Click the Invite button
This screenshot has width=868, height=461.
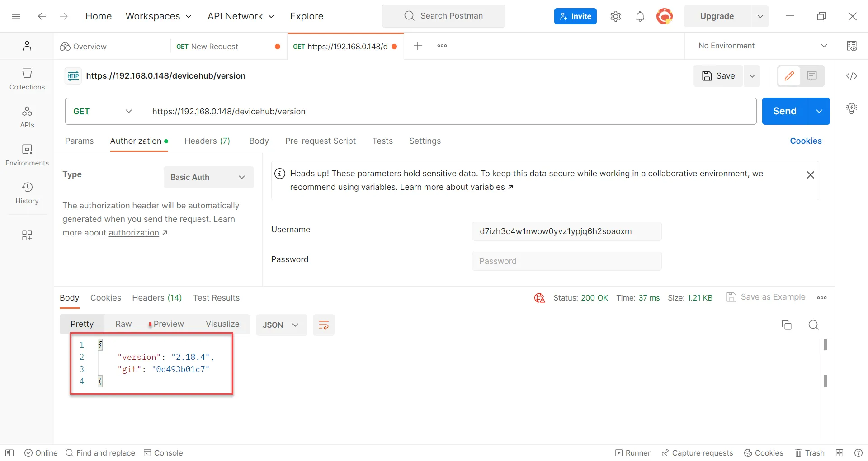point(576,16)
